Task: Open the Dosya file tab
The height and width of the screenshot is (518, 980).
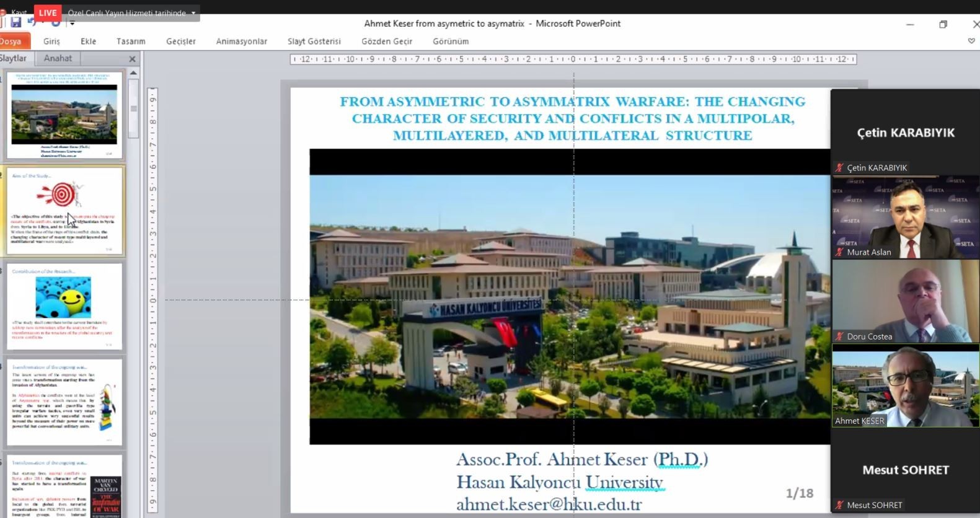Action: click(x=12, y=42)
